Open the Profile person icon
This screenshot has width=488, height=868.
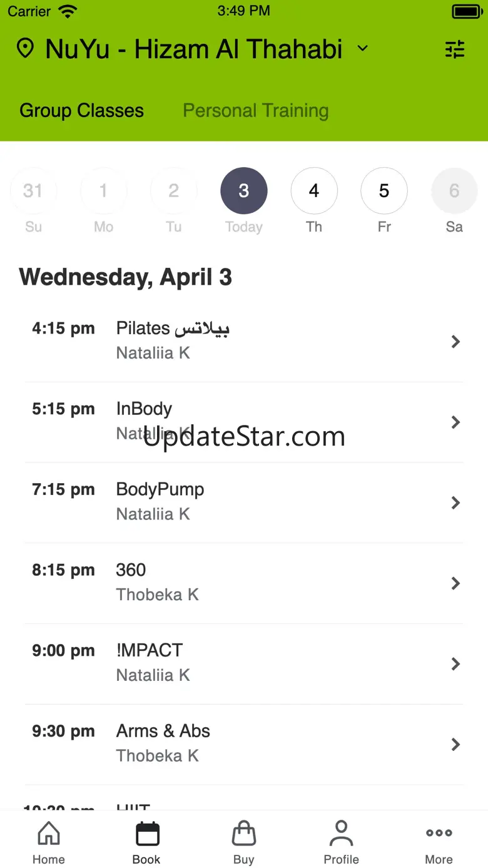click(x=341, y=834)
